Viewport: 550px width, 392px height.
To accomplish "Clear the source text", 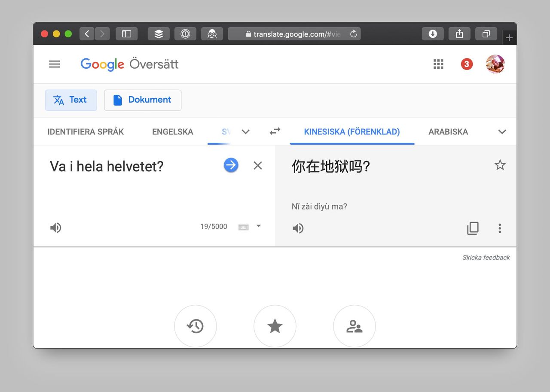I will tap(258, 165).
